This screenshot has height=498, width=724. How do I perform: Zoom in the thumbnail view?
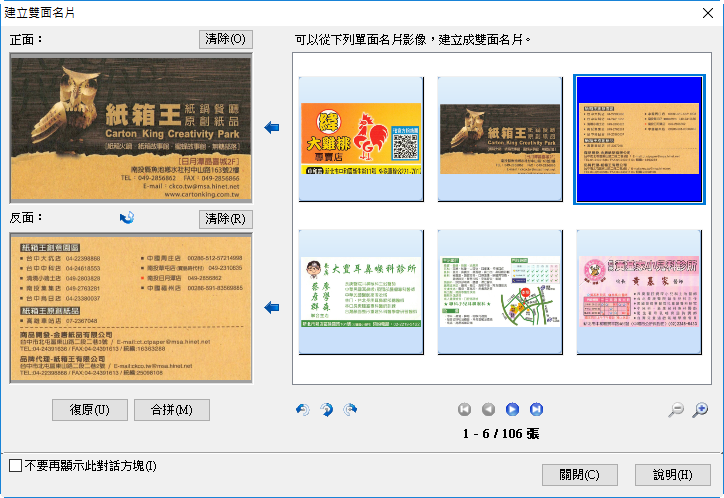coord(700,409)
